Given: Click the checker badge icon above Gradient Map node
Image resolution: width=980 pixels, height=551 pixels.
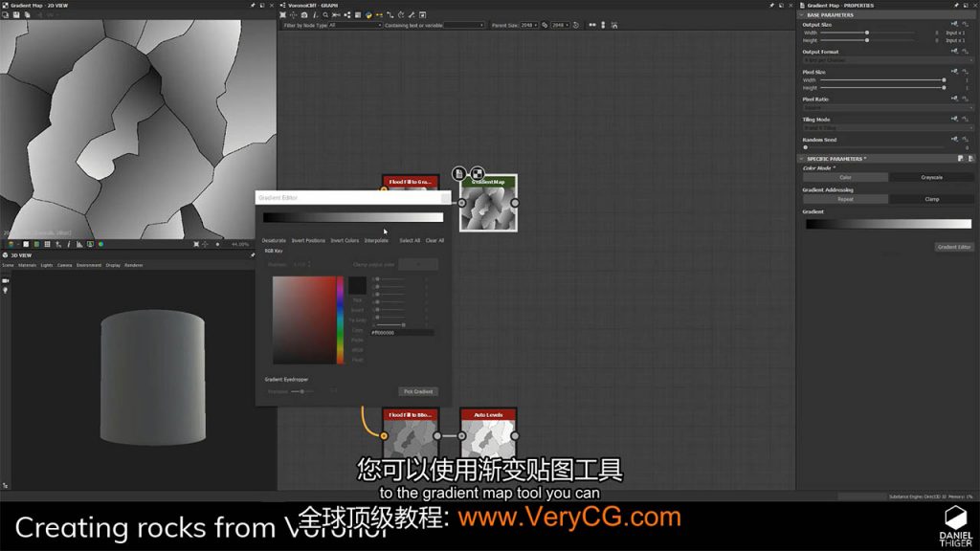Looking at the screenshot, I should [477, 173].
